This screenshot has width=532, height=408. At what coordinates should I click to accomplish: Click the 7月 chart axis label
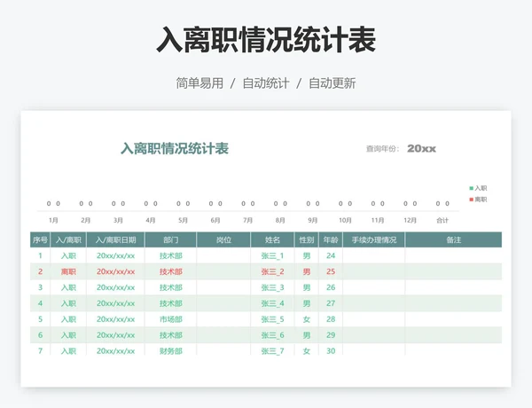coord(247,220)
